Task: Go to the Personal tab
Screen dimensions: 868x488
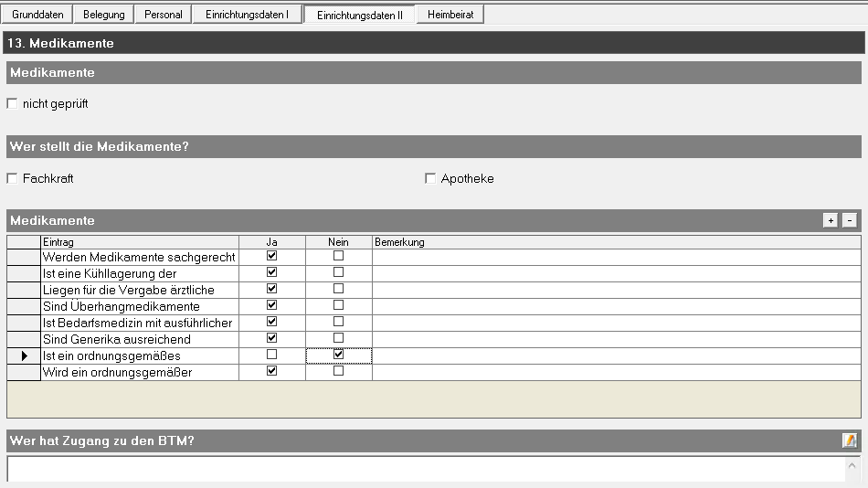Action: pos(164,15)
